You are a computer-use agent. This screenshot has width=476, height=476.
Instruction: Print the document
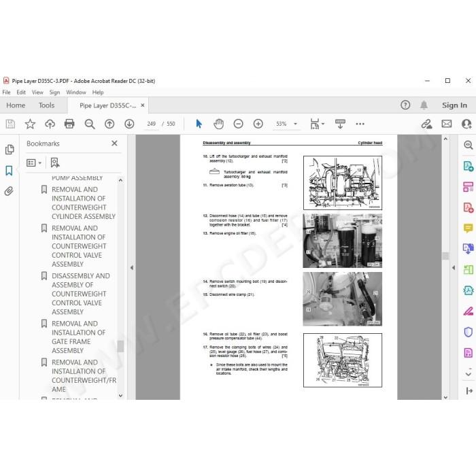(x=69, y=124)
